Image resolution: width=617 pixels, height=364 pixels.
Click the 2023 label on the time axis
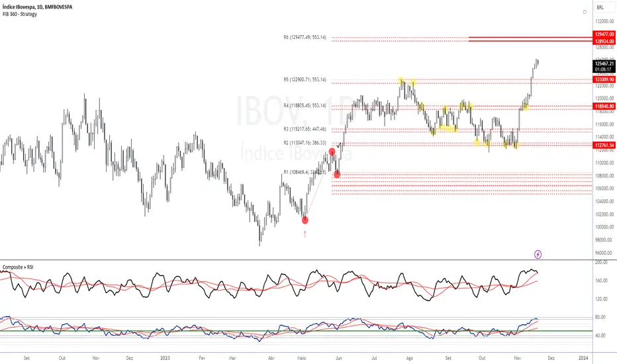click(x=166, y=358)
